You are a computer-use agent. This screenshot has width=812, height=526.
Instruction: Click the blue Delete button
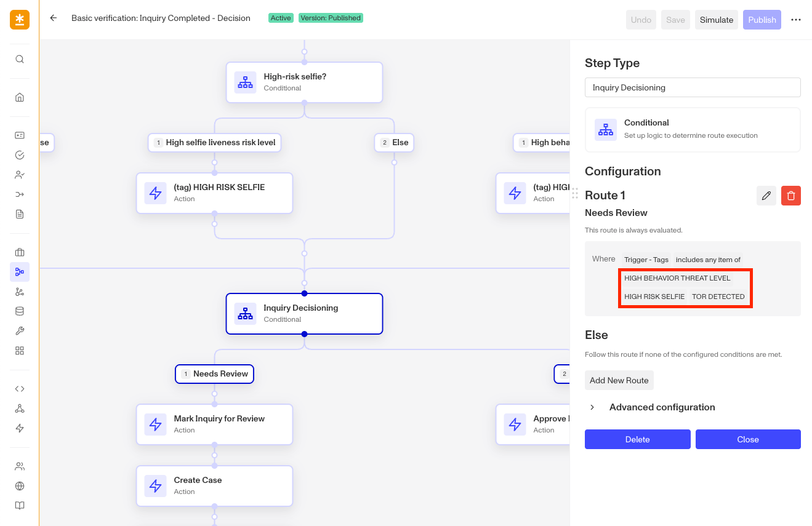point(638,439)
